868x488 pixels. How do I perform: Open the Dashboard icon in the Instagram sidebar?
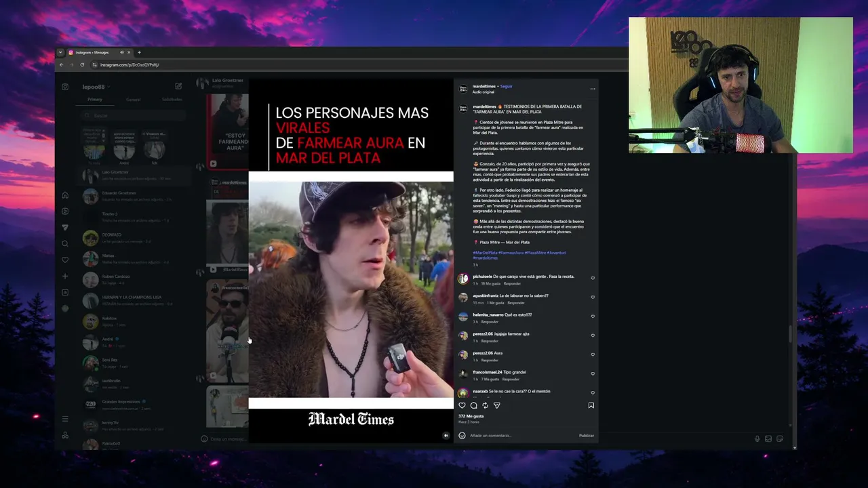coord(65,293)
